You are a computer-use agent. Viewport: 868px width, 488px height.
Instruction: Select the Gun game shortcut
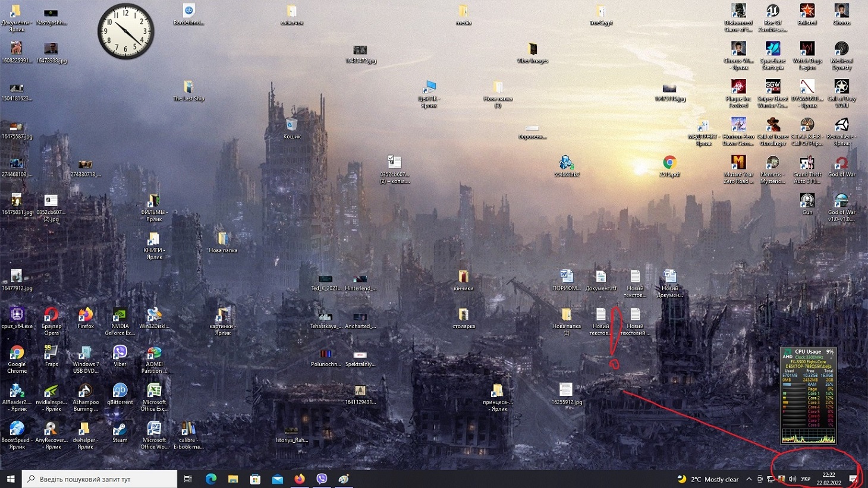pyautogui.click(x=807, y=204)
